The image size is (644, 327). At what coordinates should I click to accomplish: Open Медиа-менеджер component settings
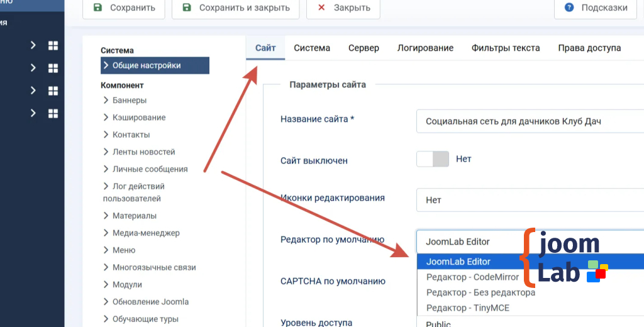[146, 233]
